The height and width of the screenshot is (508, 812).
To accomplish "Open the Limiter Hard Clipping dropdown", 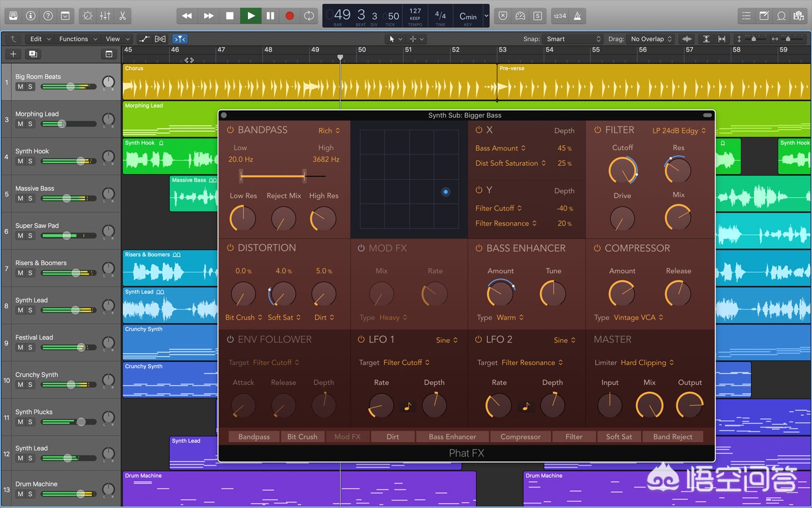I will (647, 363).
